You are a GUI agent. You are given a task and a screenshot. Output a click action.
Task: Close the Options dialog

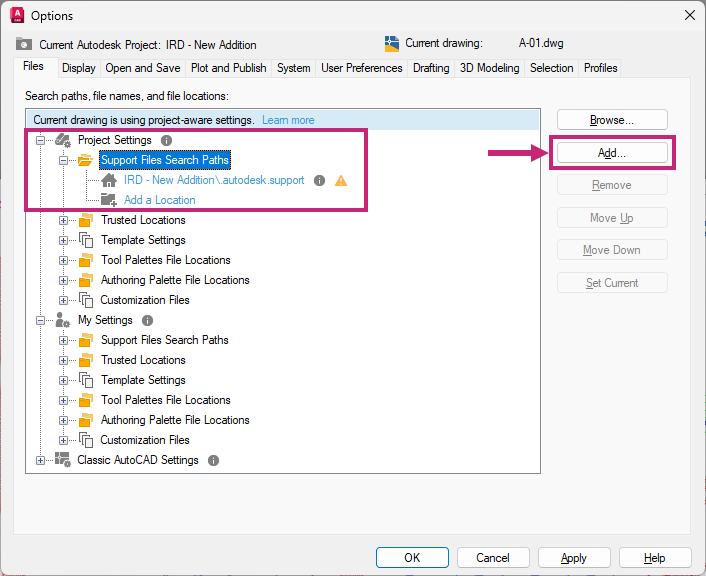pos(689,15)
